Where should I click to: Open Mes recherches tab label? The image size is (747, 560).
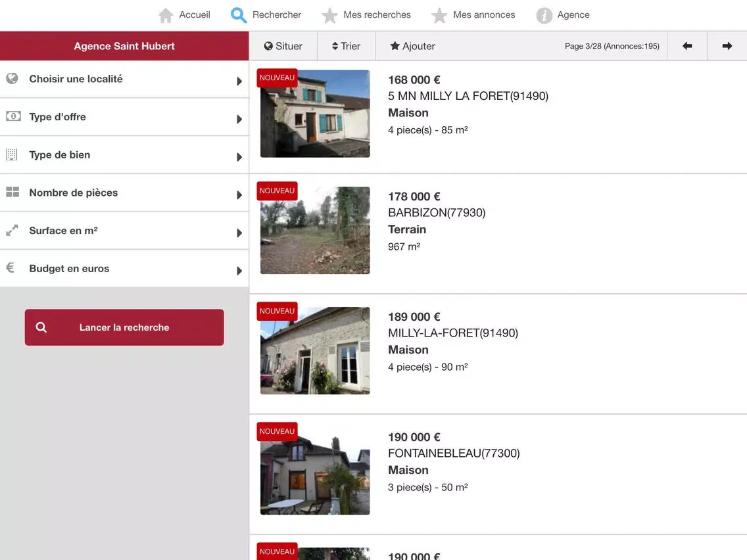click(377, 14)
